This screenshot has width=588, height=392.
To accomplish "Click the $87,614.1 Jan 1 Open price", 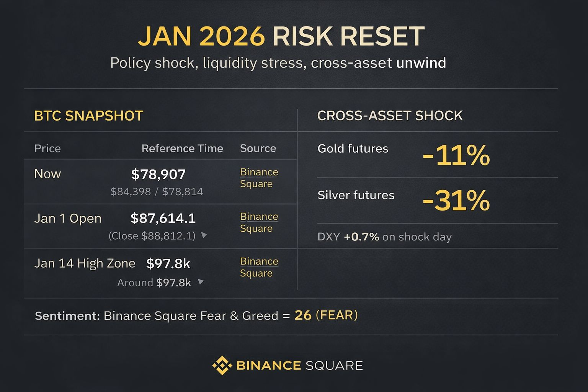I will [x=163, y=219].
